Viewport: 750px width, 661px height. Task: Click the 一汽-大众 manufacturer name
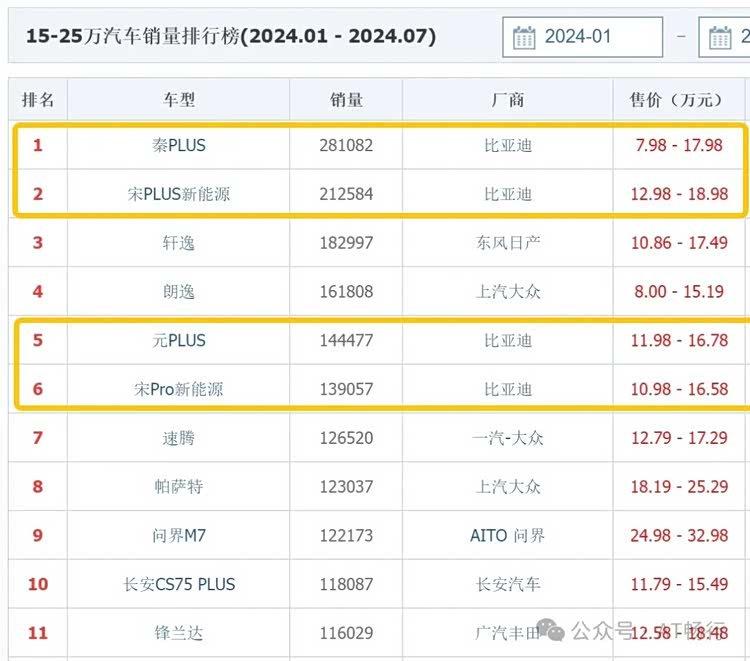click(508, 438)
